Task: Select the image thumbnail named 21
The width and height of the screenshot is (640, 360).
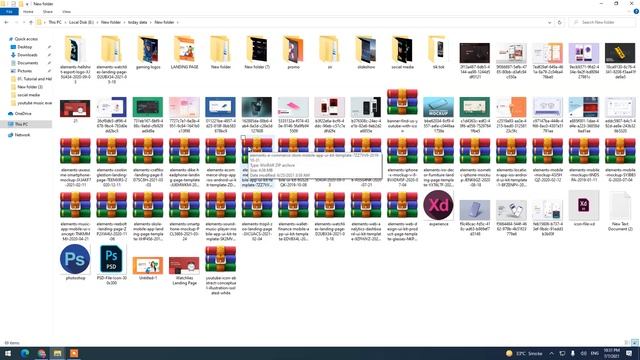Action: (x=75, y=111)
